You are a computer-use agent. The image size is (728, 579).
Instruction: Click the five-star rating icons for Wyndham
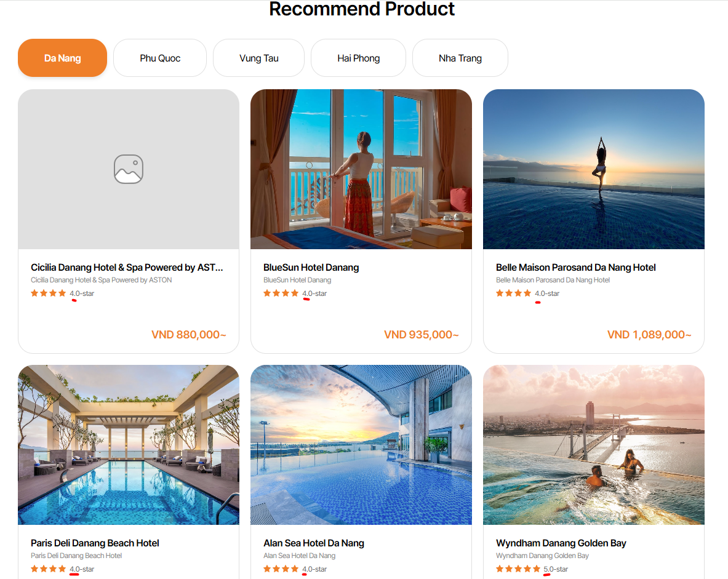(518, 569)
